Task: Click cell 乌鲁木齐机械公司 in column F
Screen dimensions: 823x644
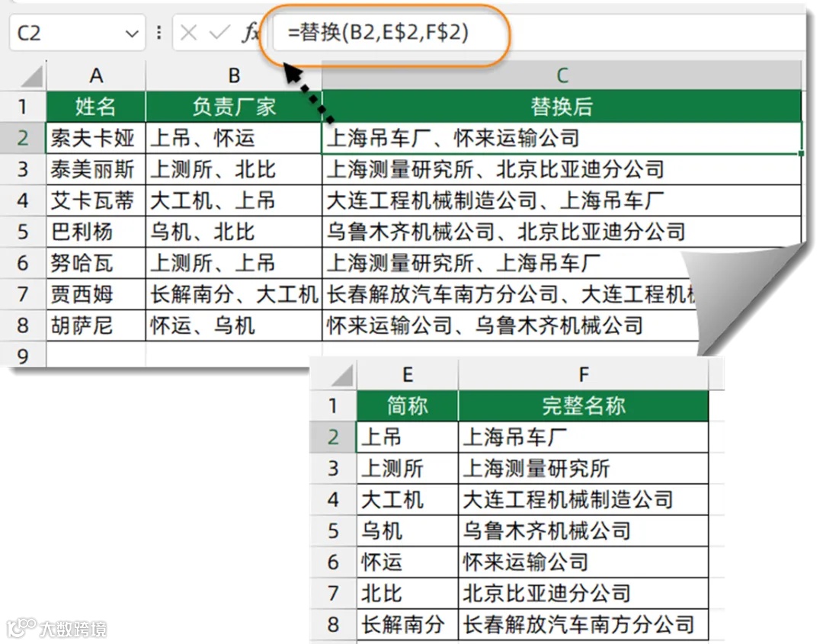Action: 584,530
